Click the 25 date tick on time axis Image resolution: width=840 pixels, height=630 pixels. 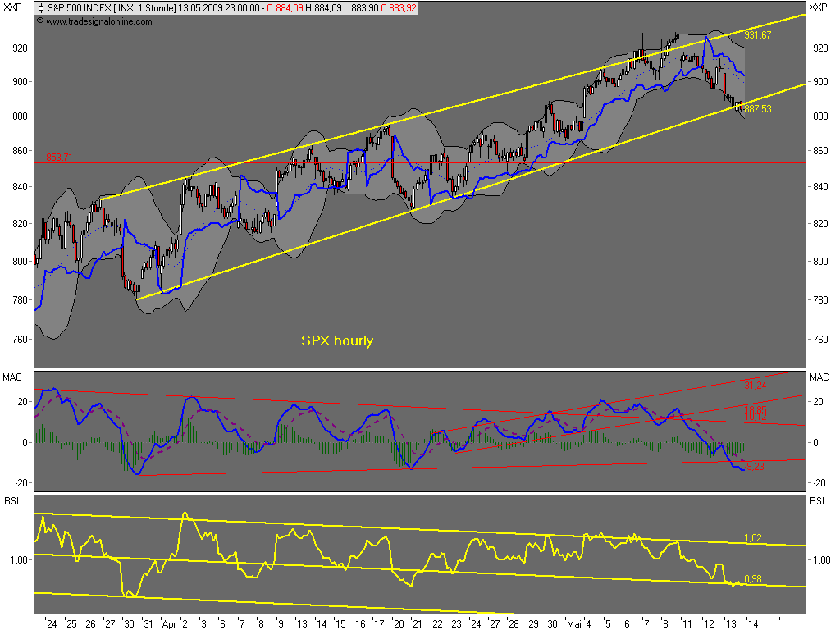tap(71, 624)
